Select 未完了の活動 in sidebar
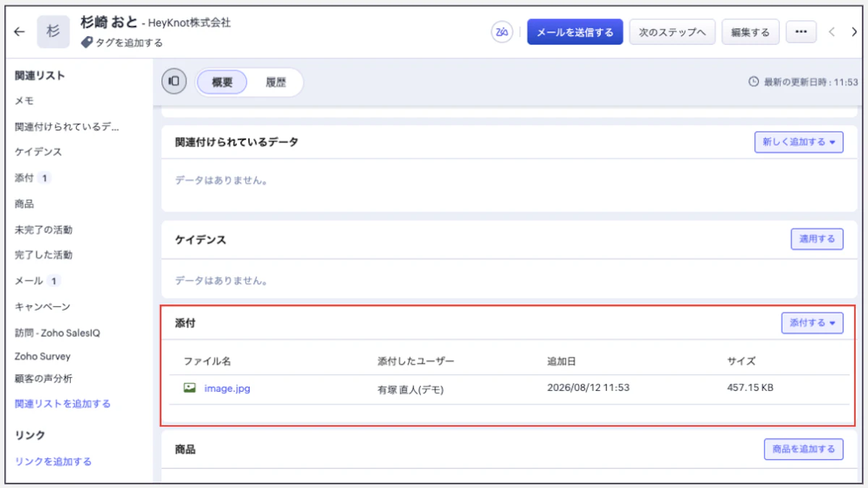The height and width of the screenshot is (488, 868). point(43,230)
